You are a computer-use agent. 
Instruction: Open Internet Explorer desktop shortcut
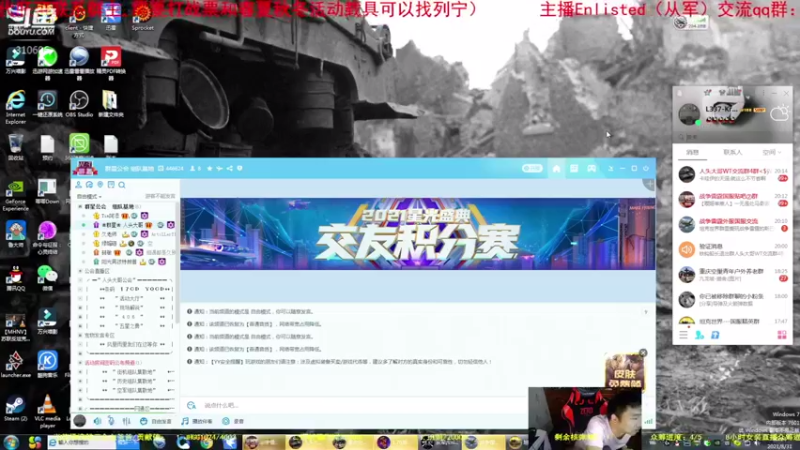coord(15,107)
